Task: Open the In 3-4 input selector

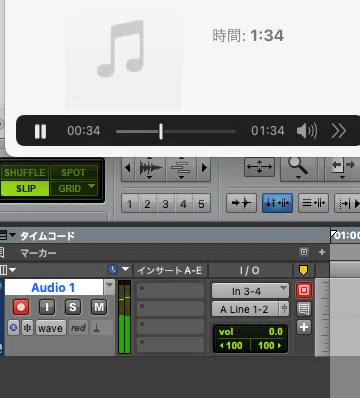Action: 250,291
